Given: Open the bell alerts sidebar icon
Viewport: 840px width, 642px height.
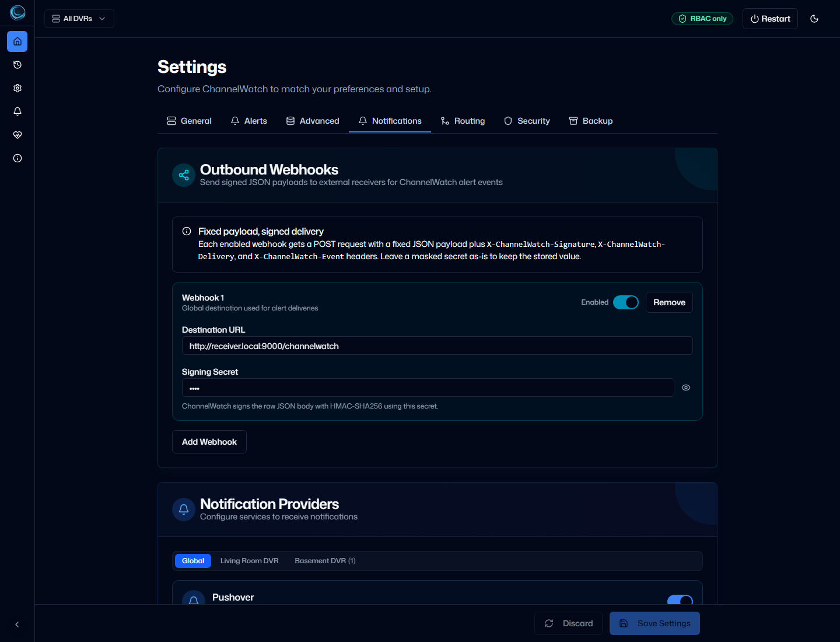Looking at the screenshot, I should tap(17, 111).
